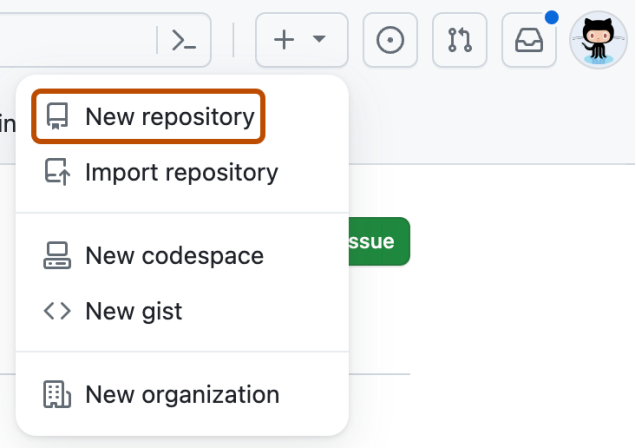Choose New gist from the menu
This screenshot has width=636, height=448.
point(134,311)
